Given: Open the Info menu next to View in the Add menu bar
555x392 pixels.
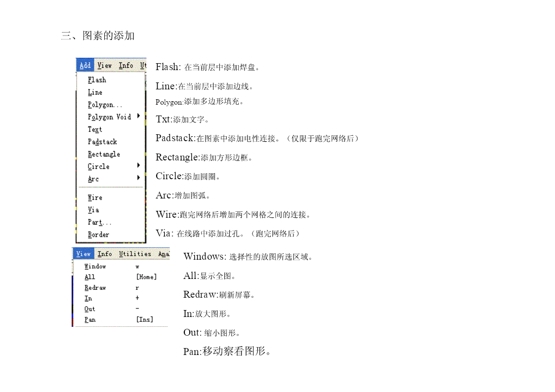Looking at the screenshot, I should (126, 65).
